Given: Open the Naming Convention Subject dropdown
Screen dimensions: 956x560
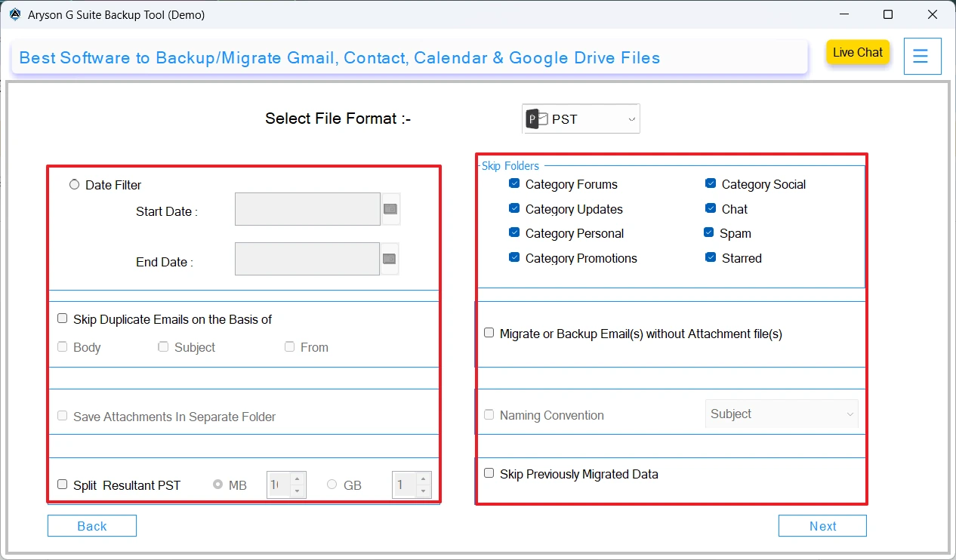Looking at the screenshot, I should click(782, 414).
